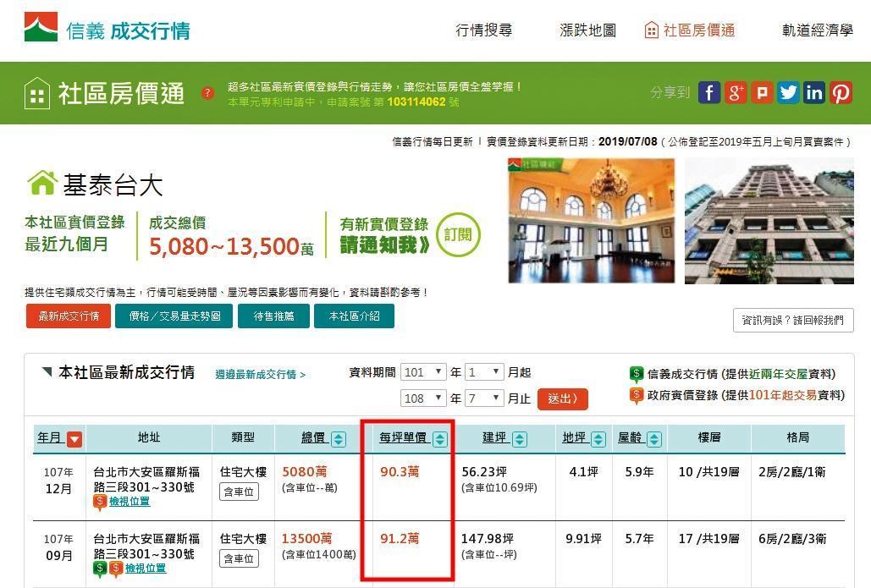Open the chandelier hall interior photo
The height and width of the screenshot is (588, 871).
(x=592, y=221)
